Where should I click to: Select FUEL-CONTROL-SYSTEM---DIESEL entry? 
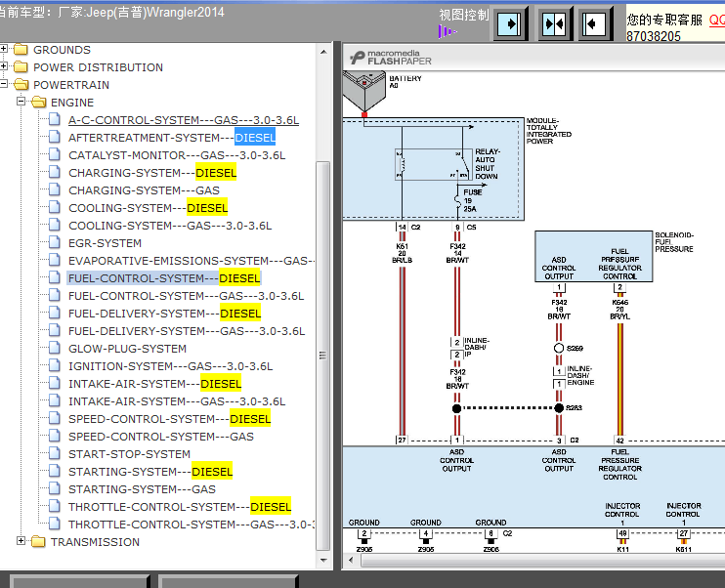point(164,278)
